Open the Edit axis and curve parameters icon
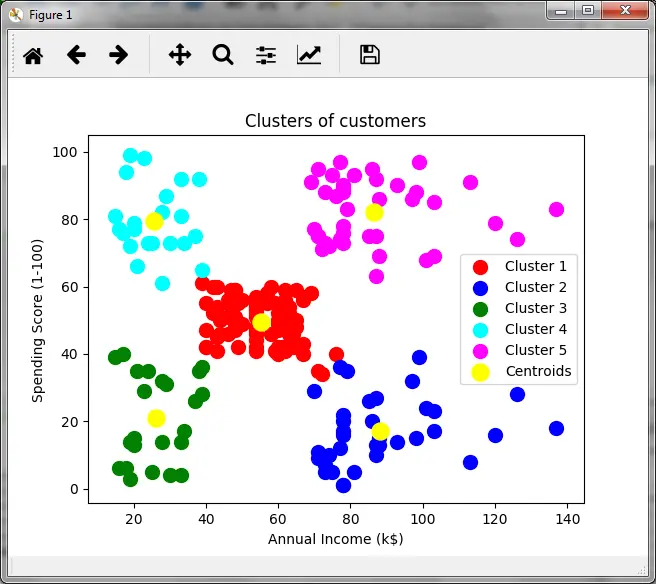This screenshot has height=584, width=656. [x=309, y=55]
